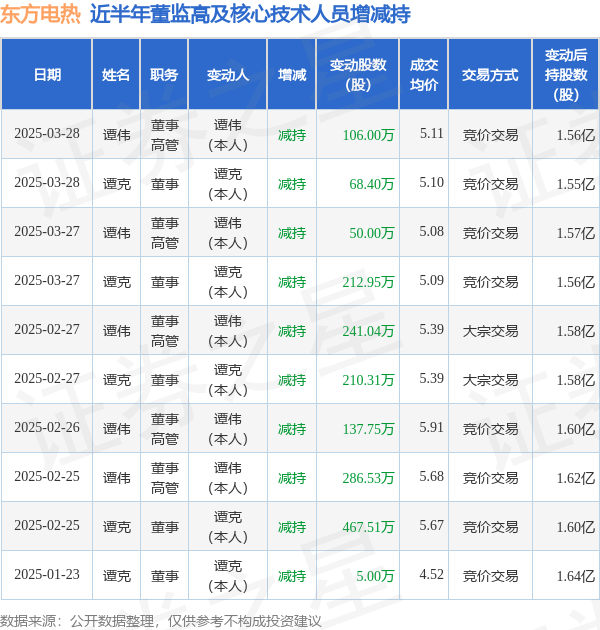Click average price 5.67

(432, 526)
